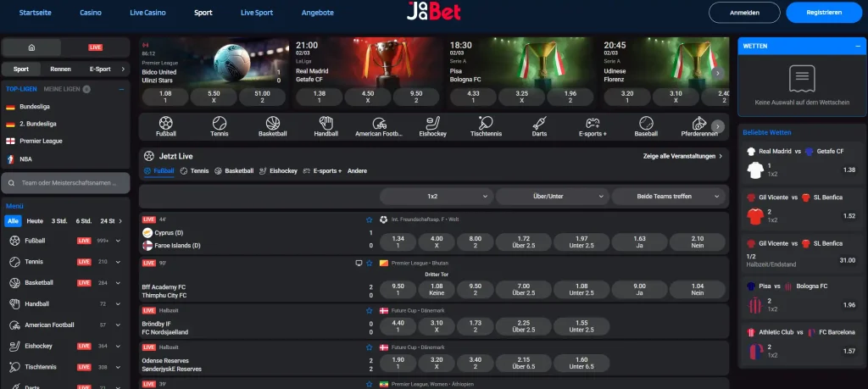This screenshot has width=868, height=389.
Task: Filter events to 3 Std.
Action: point(59,221)
